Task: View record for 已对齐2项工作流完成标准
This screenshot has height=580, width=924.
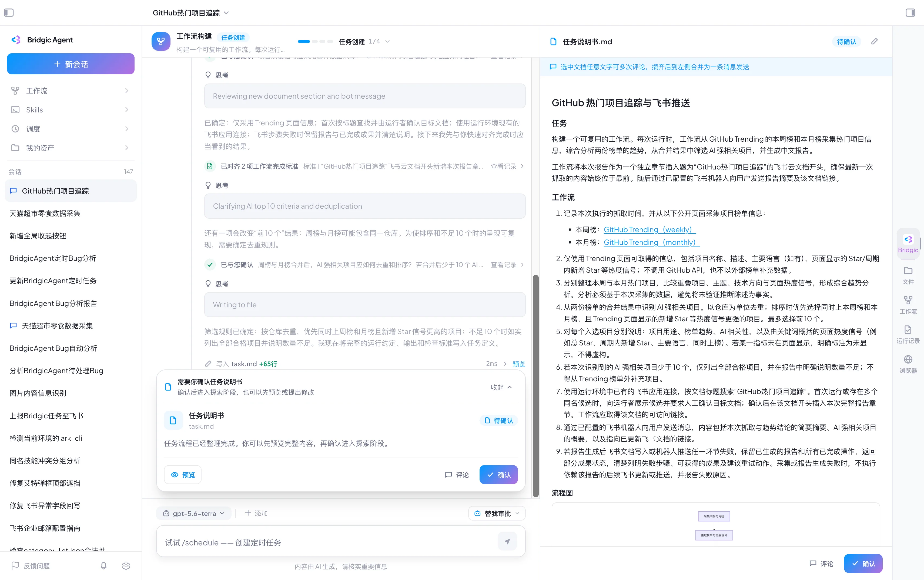Action: [x=507, y=166]
